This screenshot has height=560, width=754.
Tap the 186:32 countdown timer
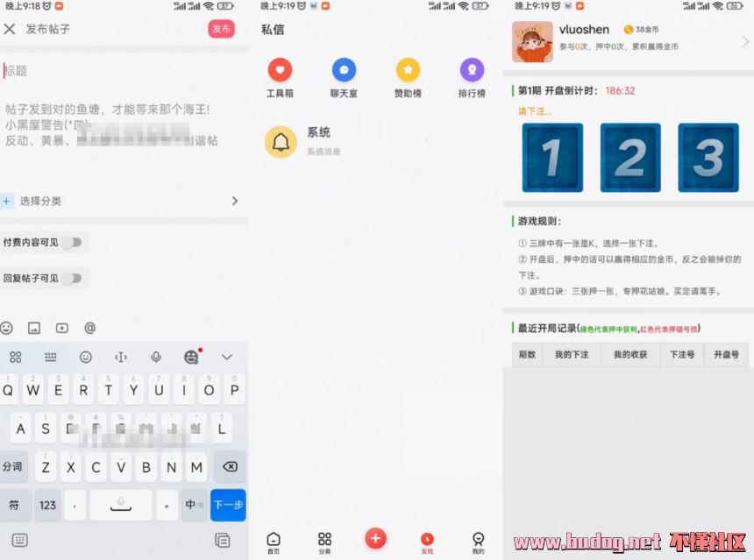tap(620, 91)
